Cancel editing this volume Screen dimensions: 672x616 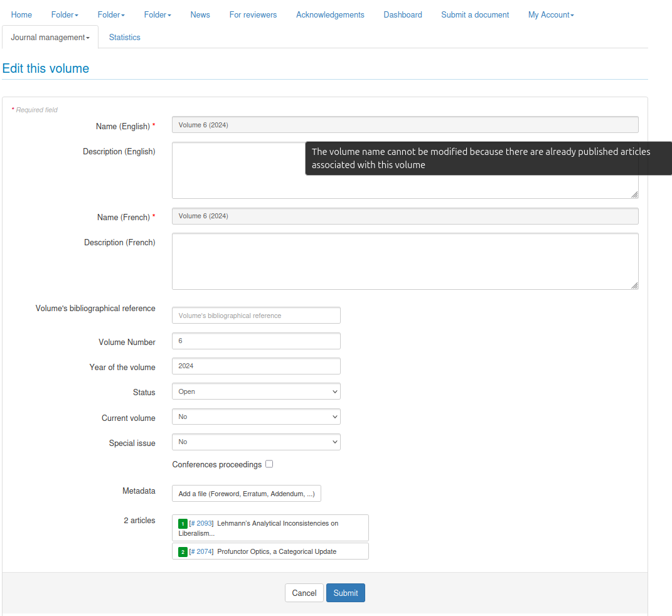[x=304, y=593]
